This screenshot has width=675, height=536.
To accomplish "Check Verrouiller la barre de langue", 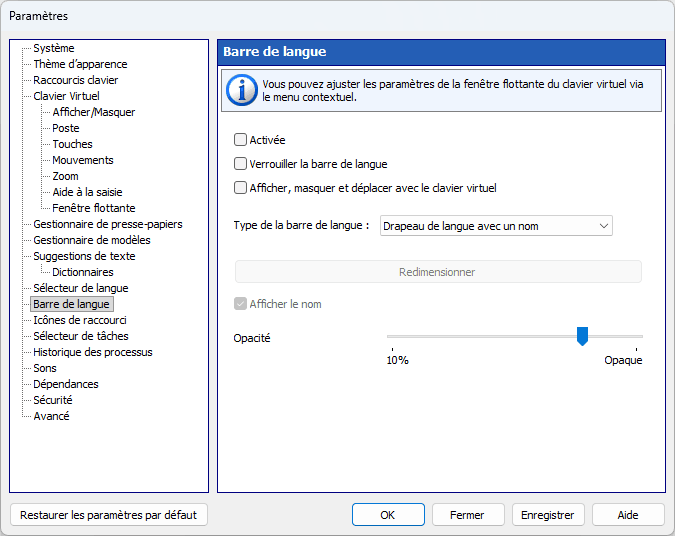I will coord(240,164).
